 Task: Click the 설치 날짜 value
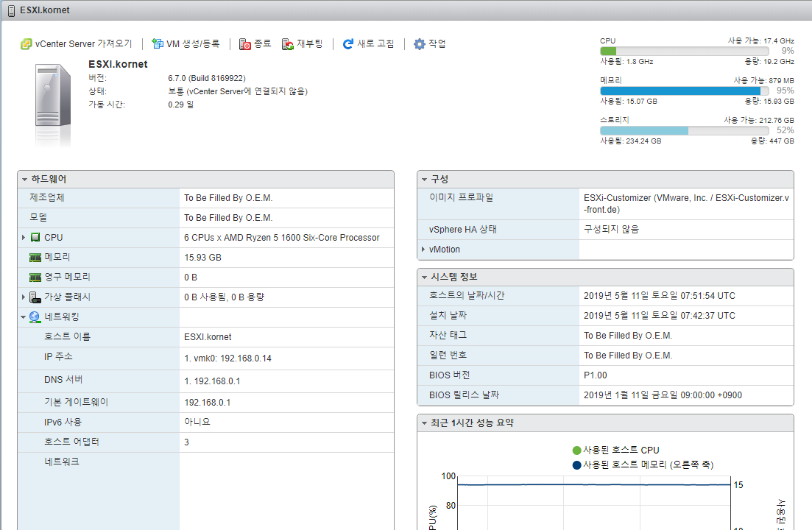(659, 316)
